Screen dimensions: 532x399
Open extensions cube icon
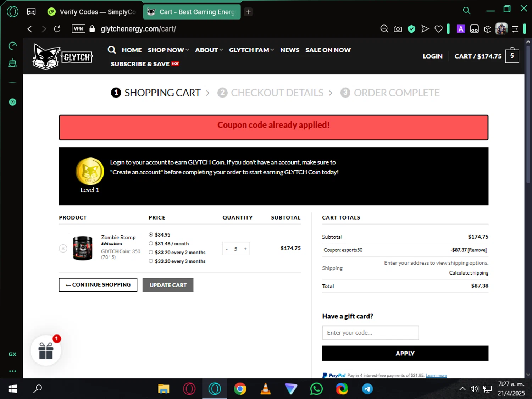tap(488, 29)
